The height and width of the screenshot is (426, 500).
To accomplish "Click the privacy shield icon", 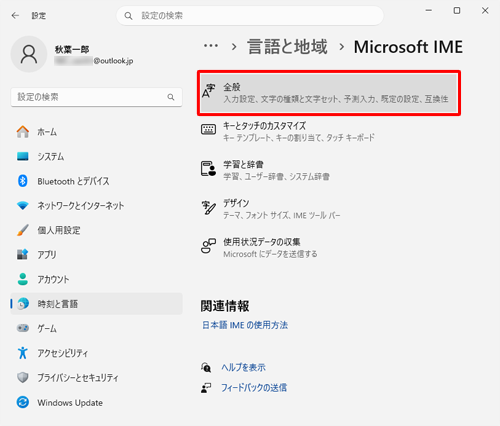I will click(23, 377).
